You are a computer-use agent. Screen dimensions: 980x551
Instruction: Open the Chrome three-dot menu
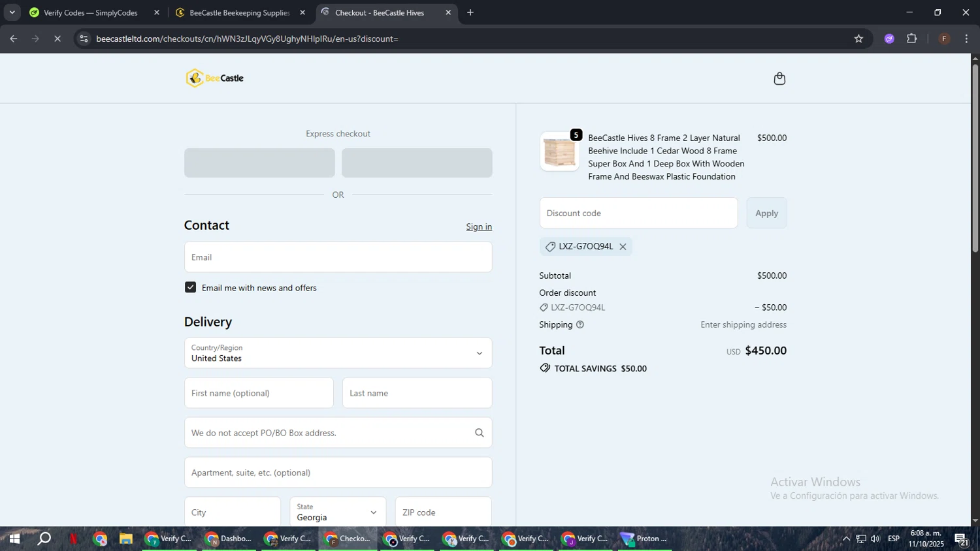point(966,39)
